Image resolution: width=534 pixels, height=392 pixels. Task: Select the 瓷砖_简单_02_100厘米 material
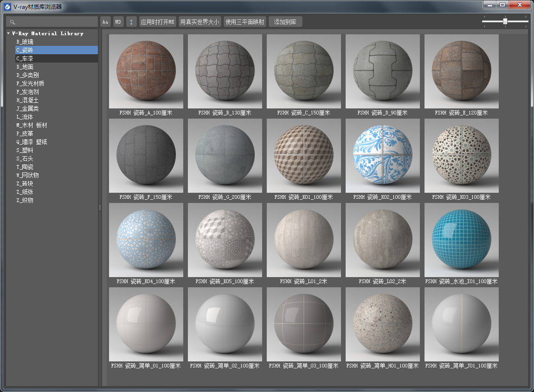(225, 324)
